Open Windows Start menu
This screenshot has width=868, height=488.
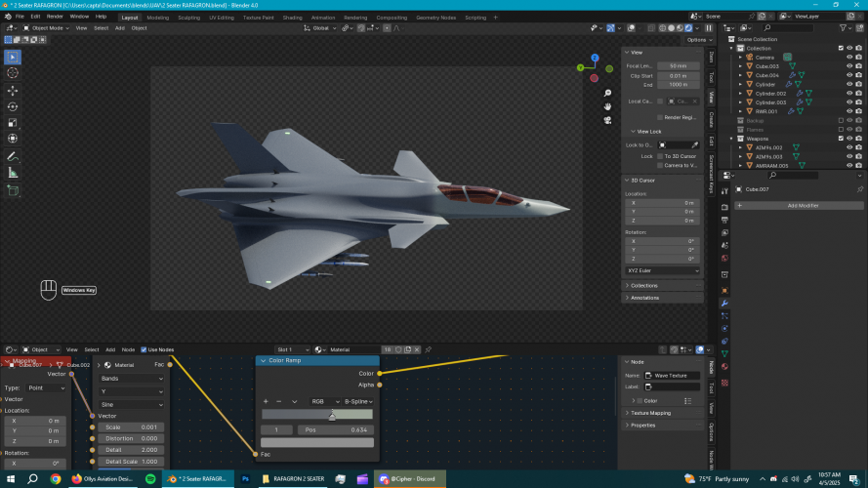11,478
